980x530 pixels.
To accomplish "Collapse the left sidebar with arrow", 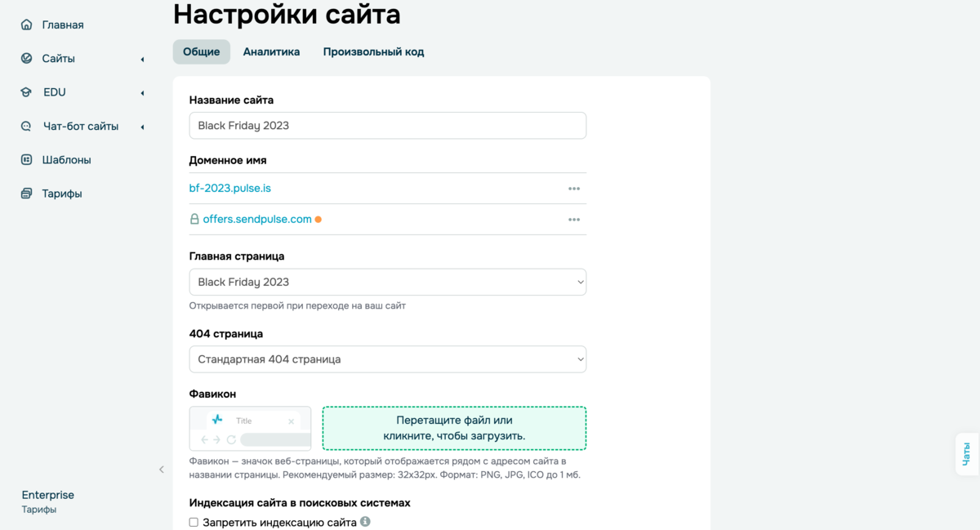I will point(162,470).
